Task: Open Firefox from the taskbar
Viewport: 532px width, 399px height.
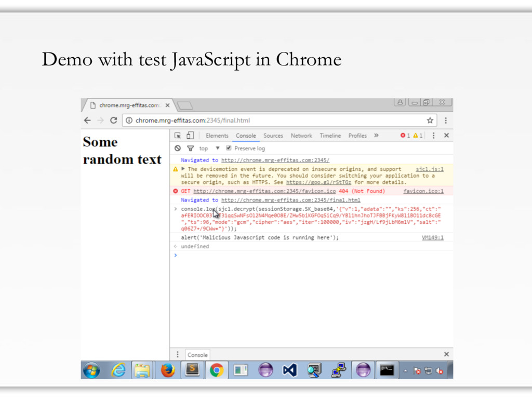Action: point(168,370)
